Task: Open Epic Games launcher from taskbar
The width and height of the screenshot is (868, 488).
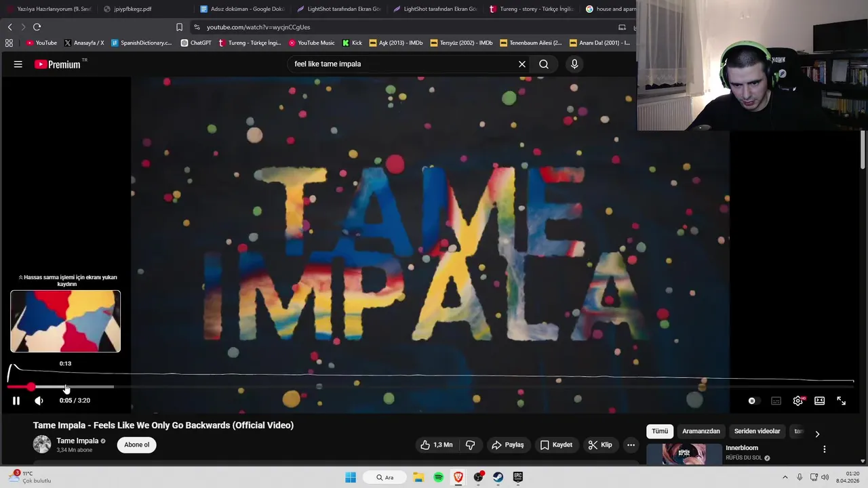Action: (x=518, y=477)
